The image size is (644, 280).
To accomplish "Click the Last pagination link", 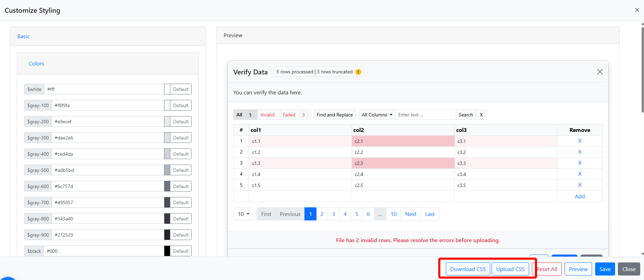I will point(430,214).
